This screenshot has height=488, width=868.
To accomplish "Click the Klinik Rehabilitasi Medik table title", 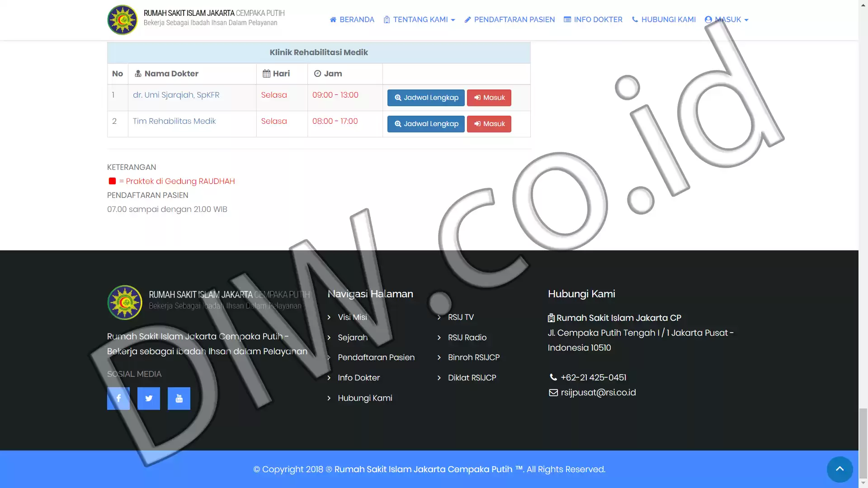I will click(319, 52).
